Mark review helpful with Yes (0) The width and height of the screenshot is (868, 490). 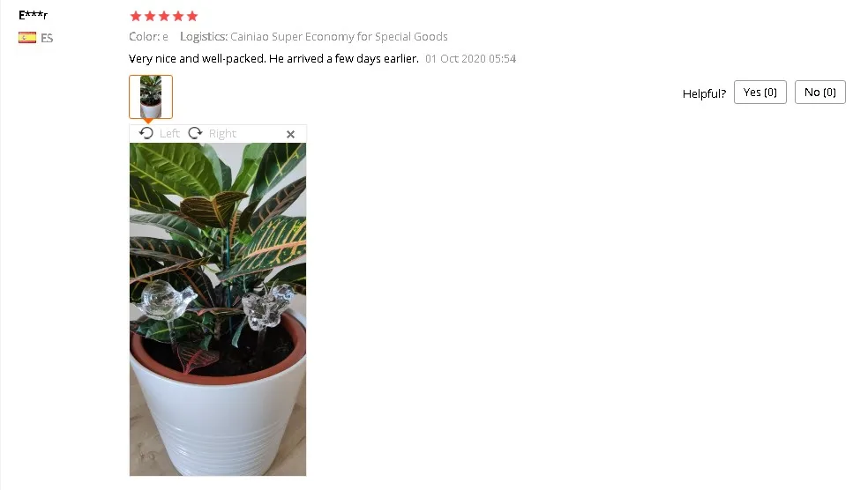[760, 93]
